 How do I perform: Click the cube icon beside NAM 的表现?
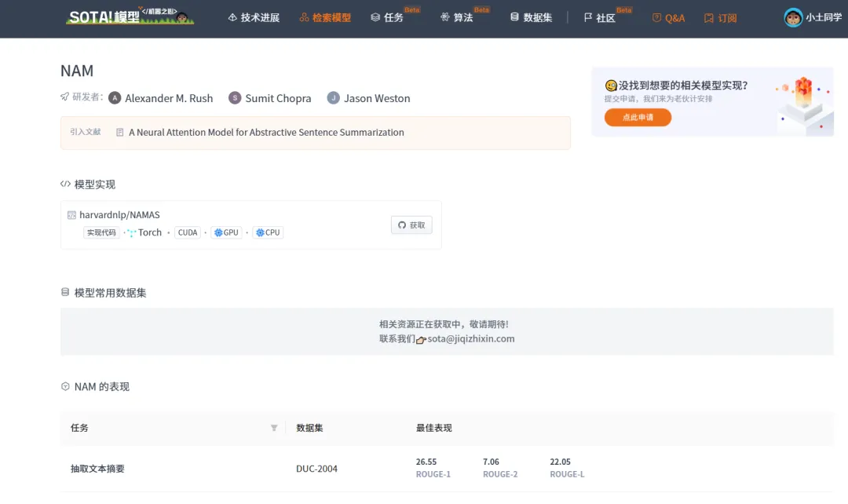pyautogui.click(x=65, y=387)
